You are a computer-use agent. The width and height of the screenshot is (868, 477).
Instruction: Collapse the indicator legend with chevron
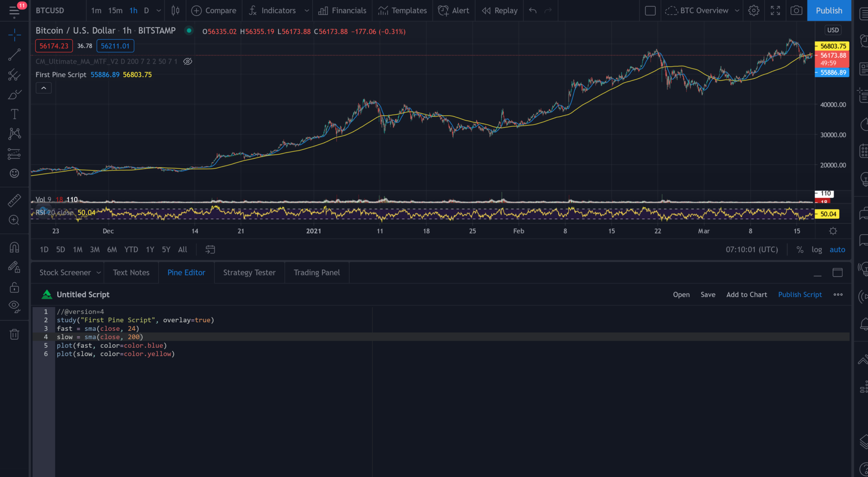[x=44, y=88]
